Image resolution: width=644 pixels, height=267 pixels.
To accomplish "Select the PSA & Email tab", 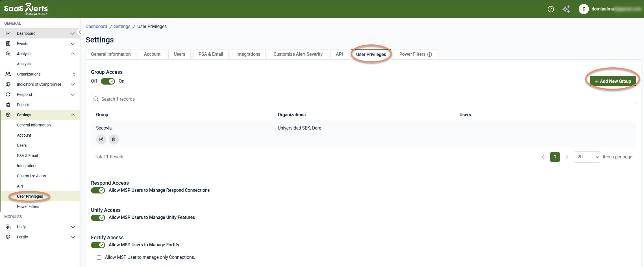I will (211, 54).
